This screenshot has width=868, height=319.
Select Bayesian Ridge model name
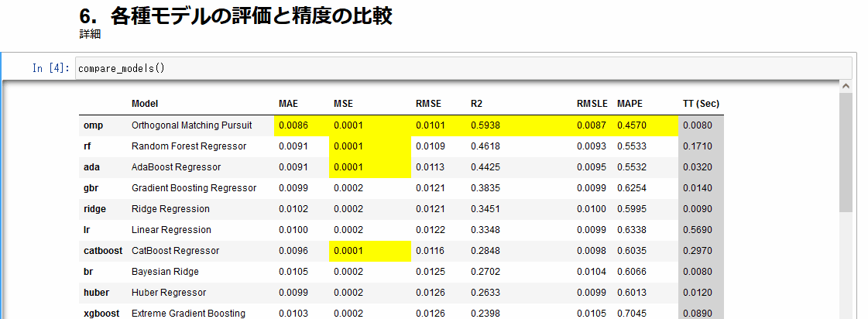(x=165, y=271)
